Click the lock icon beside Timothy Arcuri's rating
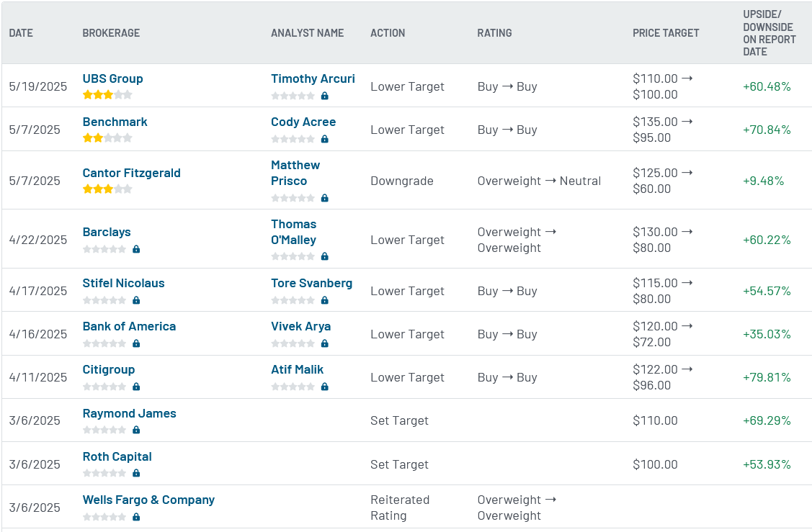This screenshot has height=532, width=812. (x=325, y=96)
